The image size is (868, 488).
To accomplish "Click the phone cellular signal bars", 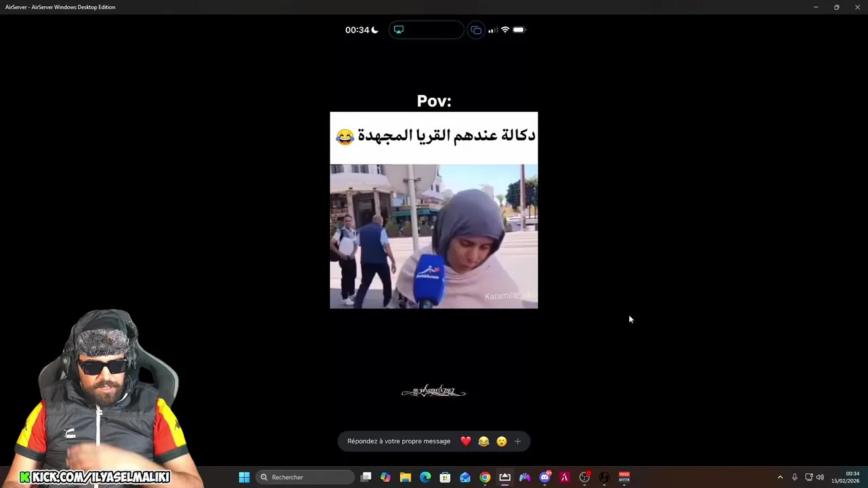I will click(492, 30).
